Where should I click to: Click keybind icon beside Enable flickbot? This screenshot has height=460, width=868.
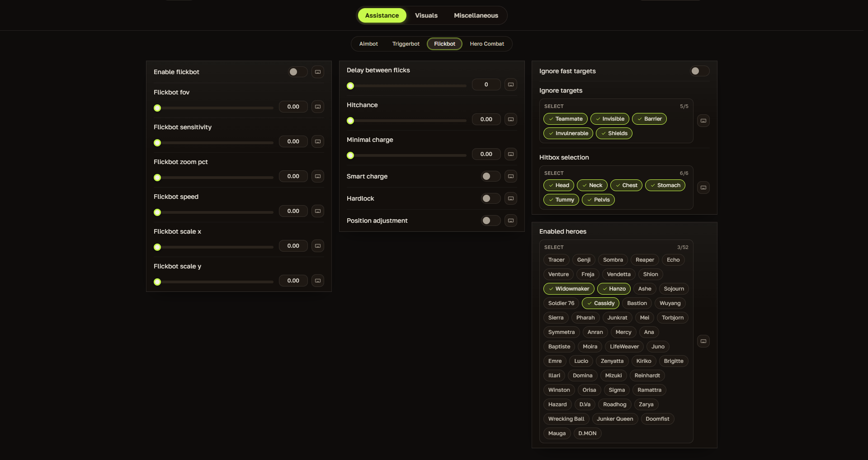318,72
